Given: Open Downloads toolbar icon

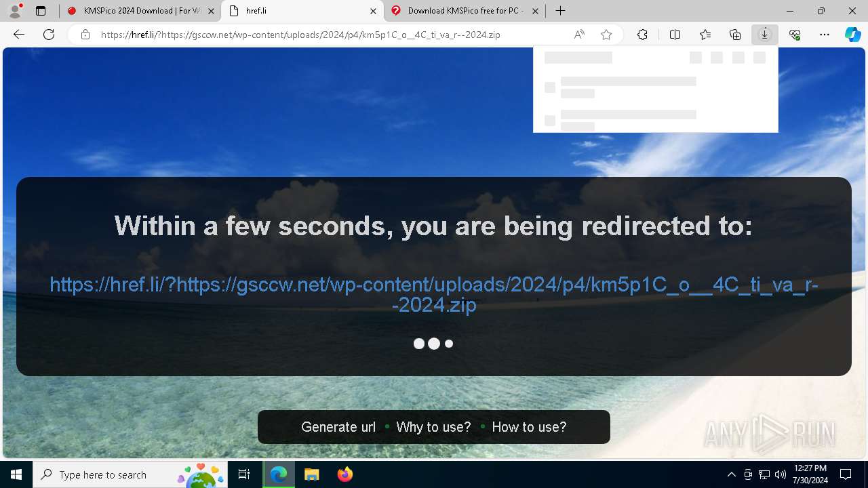Looking at the screenshot, I should 764,35.
